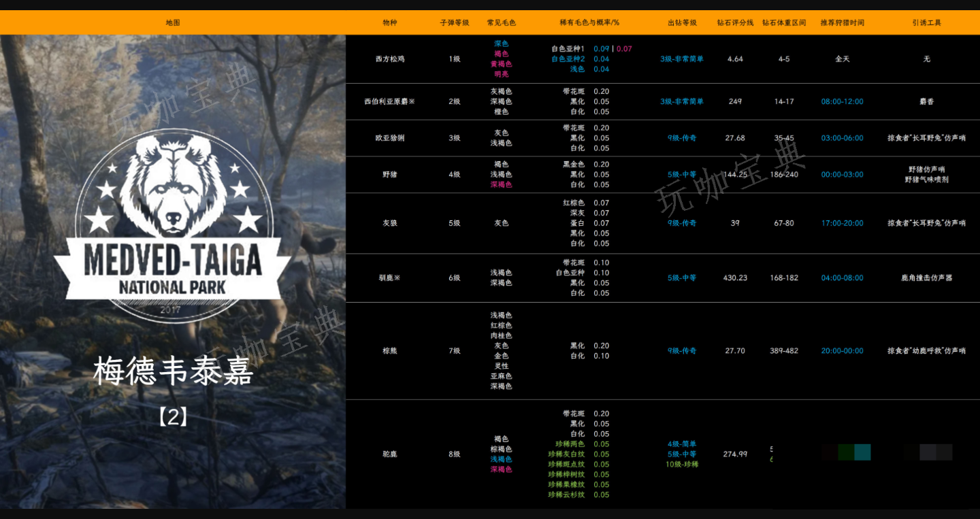Select species 驯鹿
The height and width of the screenshot is (519, 980).
(389, 278)
